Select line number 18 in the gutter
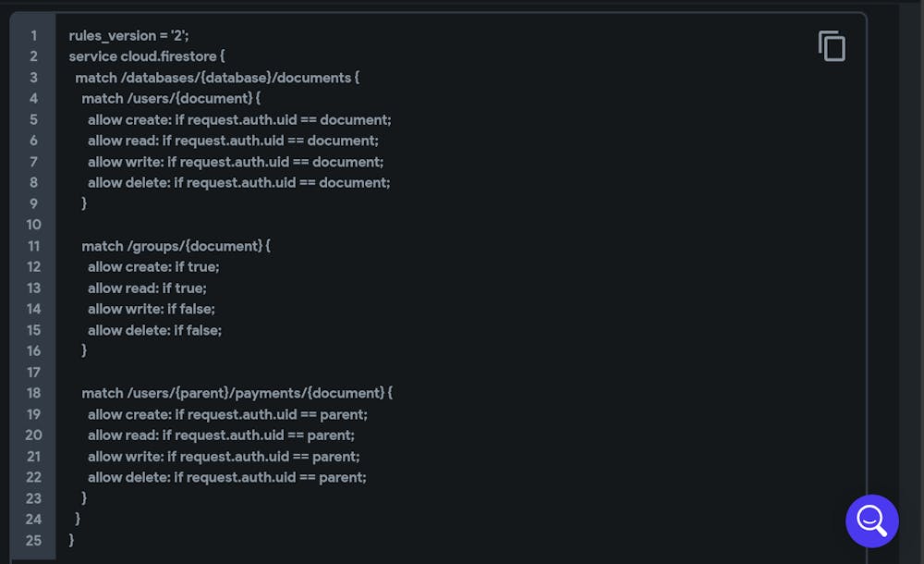 (x=34, y=393)
